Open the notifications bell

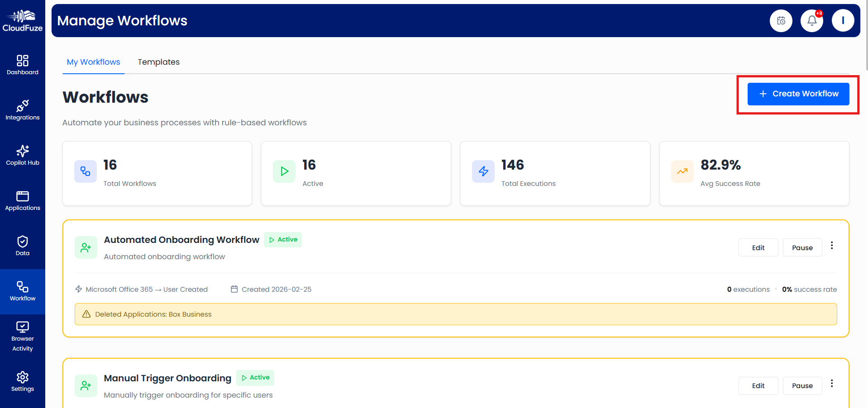pos(811,20)
